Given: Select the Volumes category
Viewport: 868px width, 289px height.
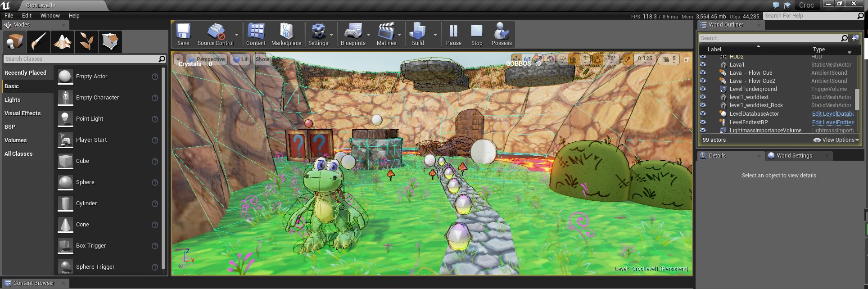Looking at the screenshot, I should pos(16,140).
